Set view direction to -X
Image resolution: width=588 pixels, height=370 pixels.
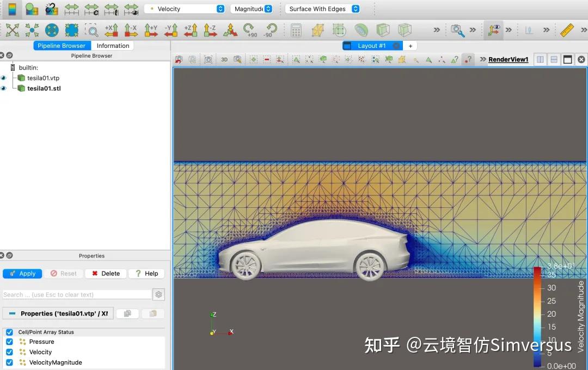(131, 30)
